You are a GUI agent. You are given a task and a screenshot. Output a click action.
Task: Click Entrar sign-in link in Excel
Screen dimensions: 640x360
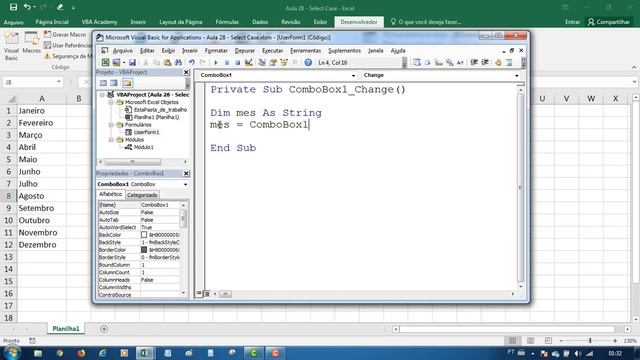(x=572, y=22)
